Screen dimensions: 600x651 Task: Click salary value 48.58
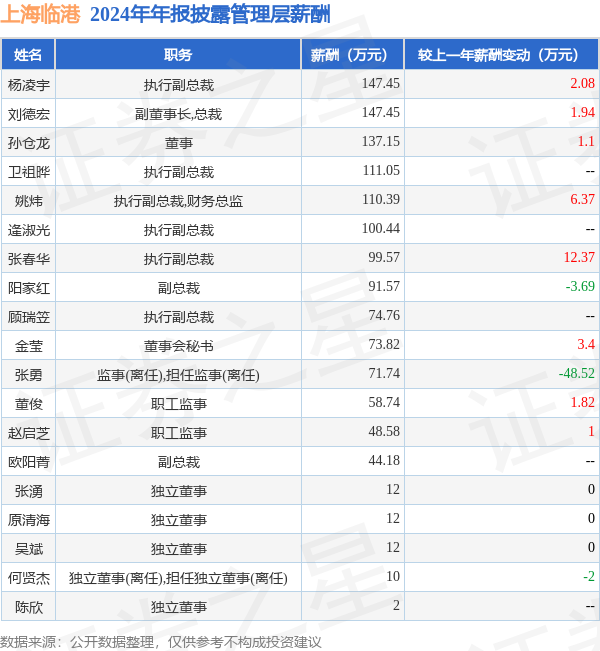tap(384, 431)
